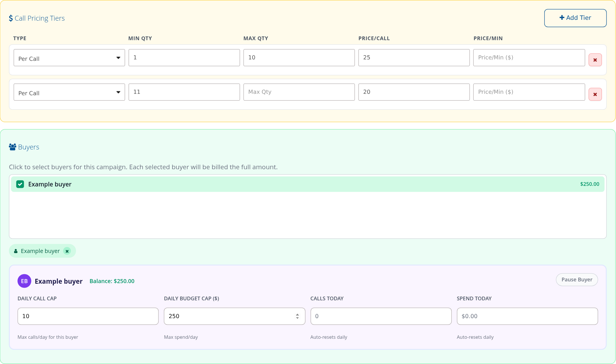616x364 pixels.
Task: Open the Type dropdown in the first tier row
Action: (x=69, y=58)
